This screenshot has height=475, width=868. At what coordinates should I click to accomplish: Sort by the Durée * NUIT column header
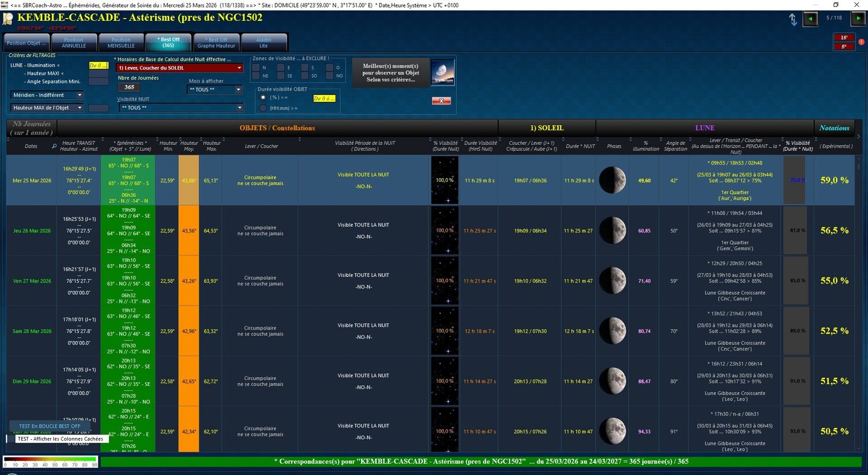coord(580,146)
